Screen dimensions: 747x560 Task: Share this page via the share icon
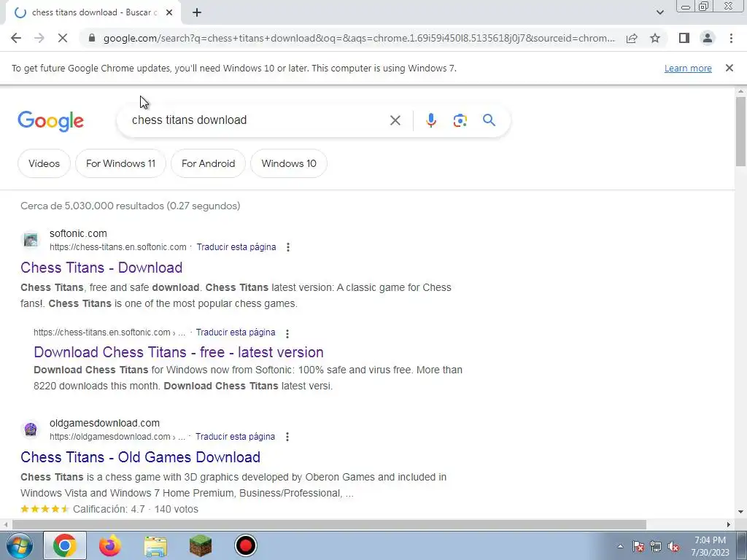[x=632, y=38]
